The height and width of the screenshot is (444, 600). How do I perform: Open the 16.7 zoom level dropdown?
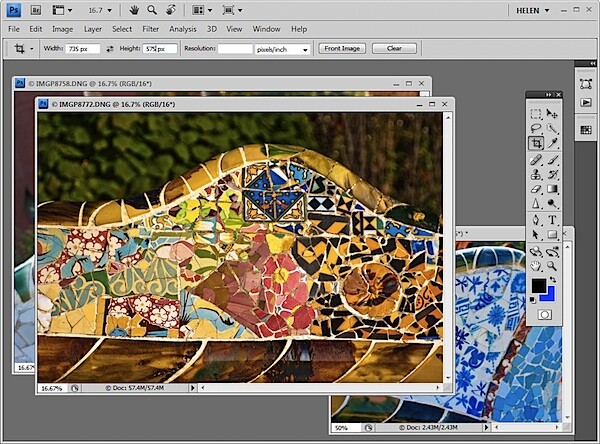point(100,10)
